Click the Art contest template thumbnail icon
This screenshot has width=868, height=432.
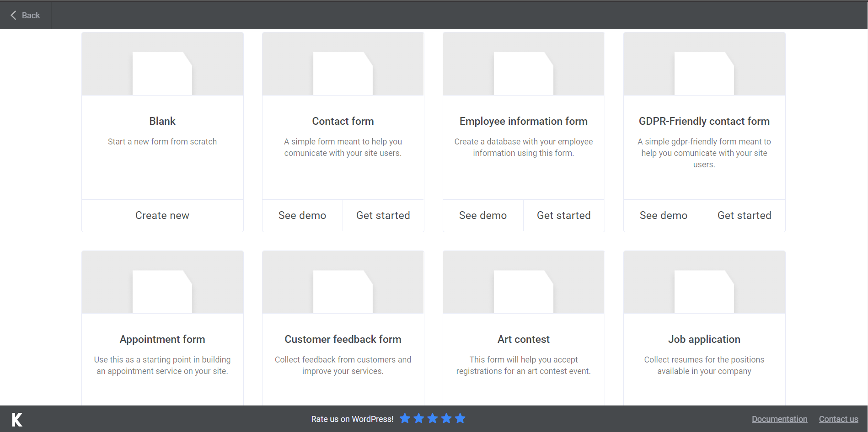pyautogui.click(x=523, y=291)
